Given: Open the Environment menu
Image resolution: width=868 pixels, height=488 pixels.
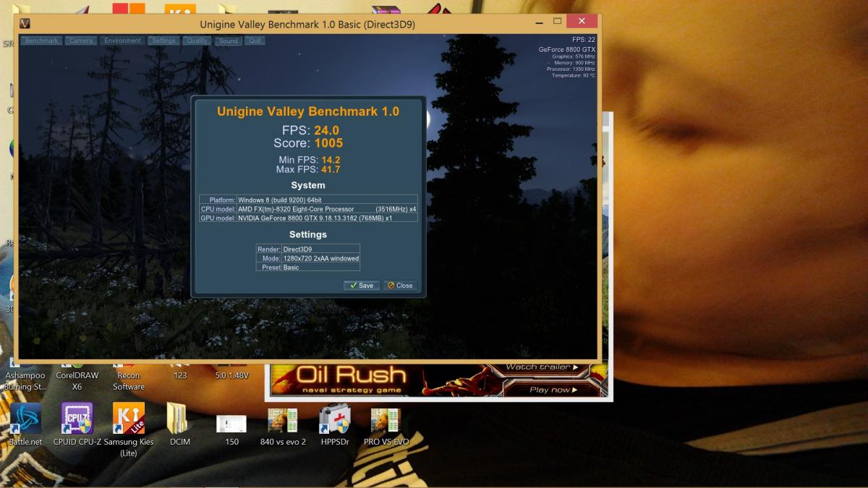Looking at the screenshot, I should point(122,40).
